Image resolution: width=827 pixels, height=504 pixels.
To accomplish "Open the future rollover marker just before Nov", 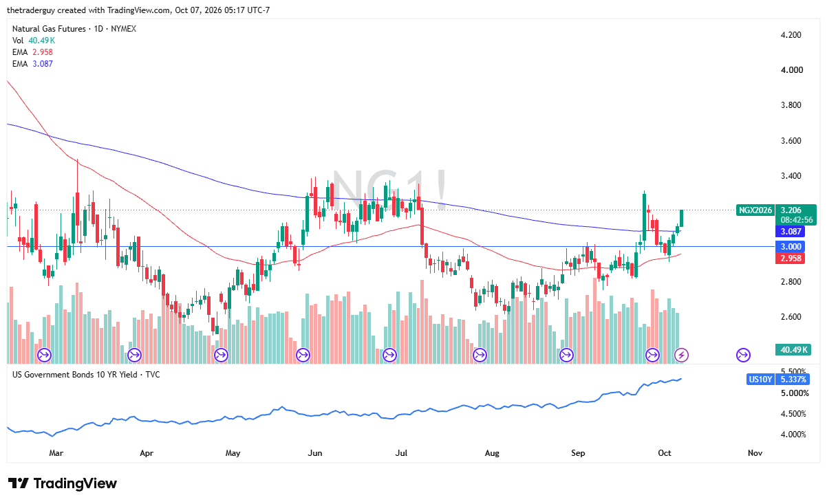I will [743, 355].
